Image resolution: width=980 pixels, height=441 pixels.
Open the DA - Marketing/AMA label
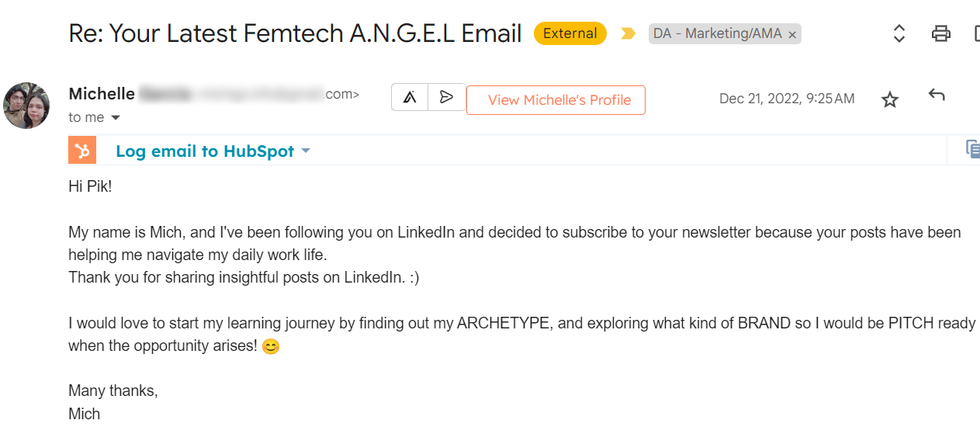[717, 34]
